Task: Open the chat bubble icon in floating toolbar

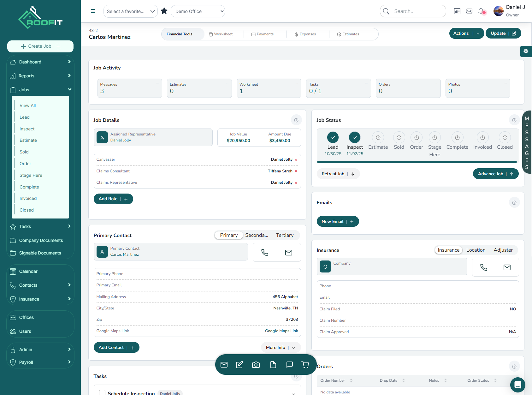Action: [x=290, y=364]
